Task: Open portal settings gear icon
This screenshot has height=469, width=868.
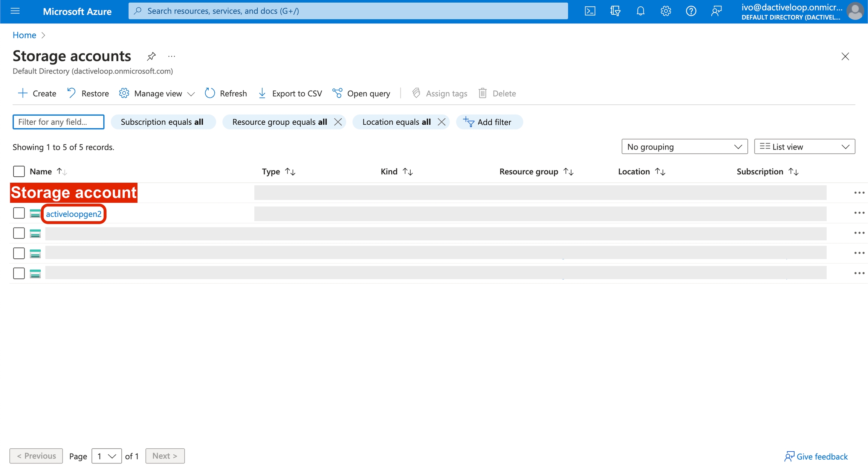Action: 666,11
